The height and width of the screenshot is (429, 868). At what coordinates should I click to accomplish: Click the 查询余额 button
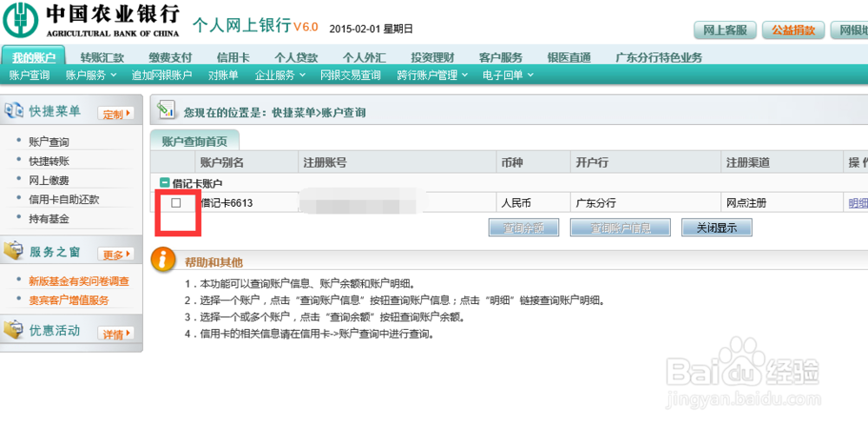(x=523, y=228)
